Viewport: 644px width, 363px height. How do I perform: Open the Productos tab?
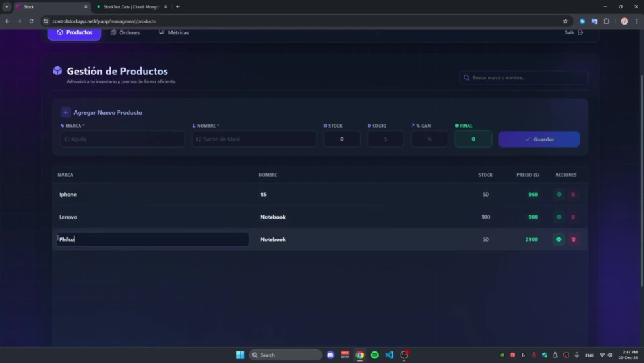(74, 32)
